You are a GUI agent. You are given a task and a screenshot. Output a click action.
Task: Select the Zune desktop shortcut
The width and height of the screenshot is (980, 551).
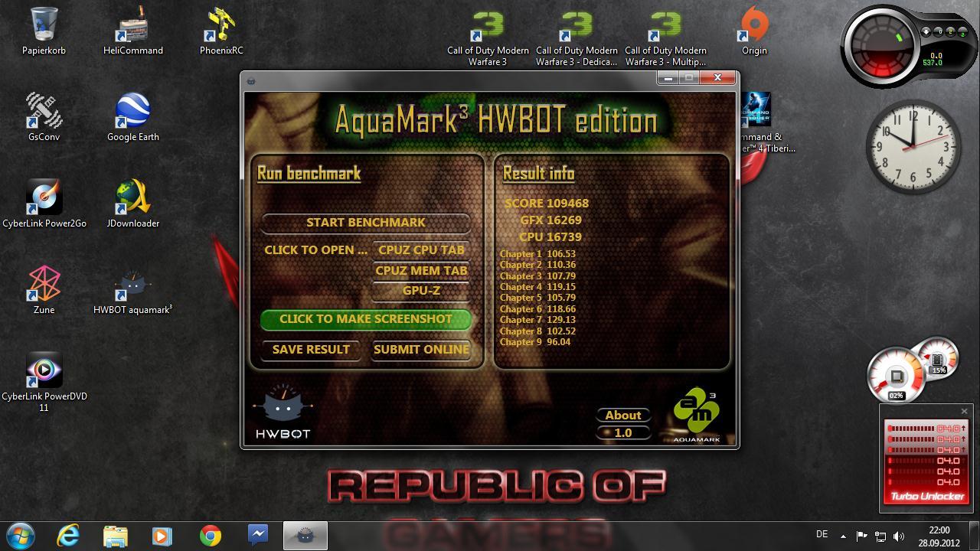coord(44,290)
